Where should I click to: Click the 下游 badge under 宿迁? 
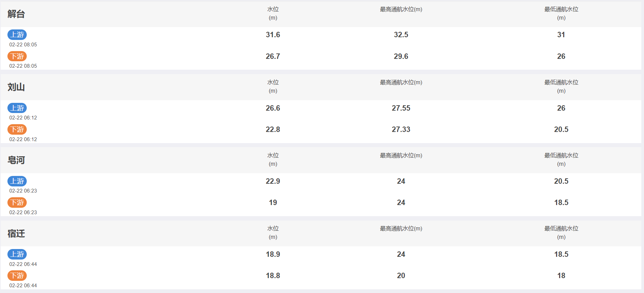17,275
